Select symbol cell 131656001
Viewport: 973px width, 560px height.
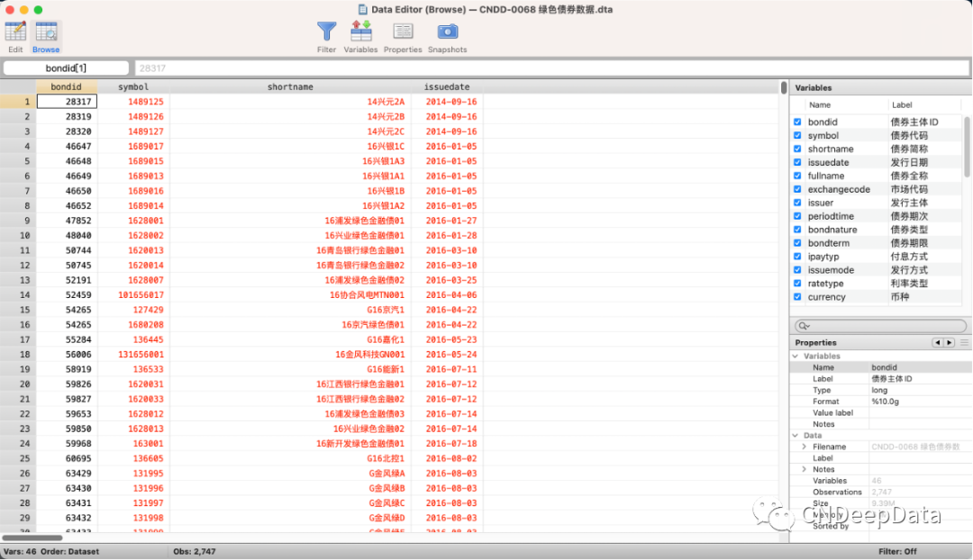point(133,355)
